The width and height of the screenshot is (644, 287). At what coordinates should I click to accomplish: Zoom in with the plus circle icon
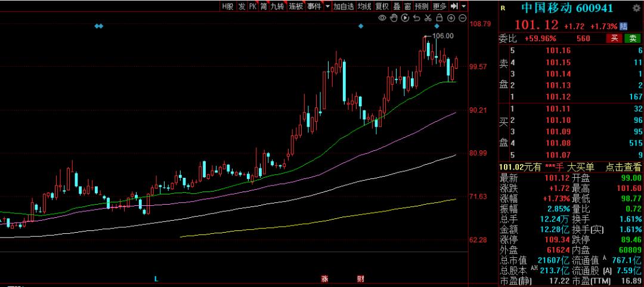(450, 18)
